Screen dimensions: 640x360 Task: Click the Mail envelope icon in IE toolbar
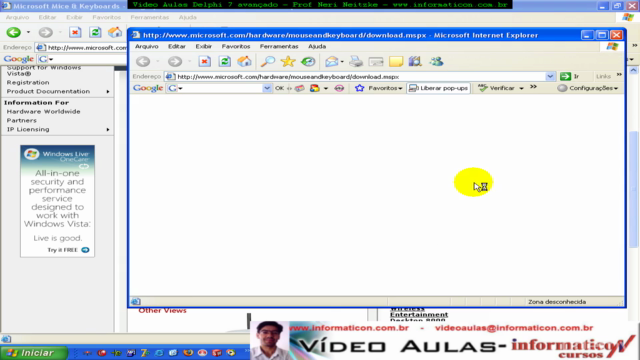click(331, 62)
